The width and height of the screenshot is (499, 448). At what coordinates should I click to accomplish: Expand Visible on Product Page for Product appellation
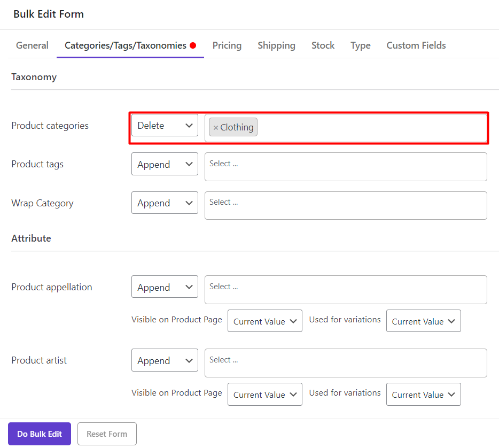point(264,321)
